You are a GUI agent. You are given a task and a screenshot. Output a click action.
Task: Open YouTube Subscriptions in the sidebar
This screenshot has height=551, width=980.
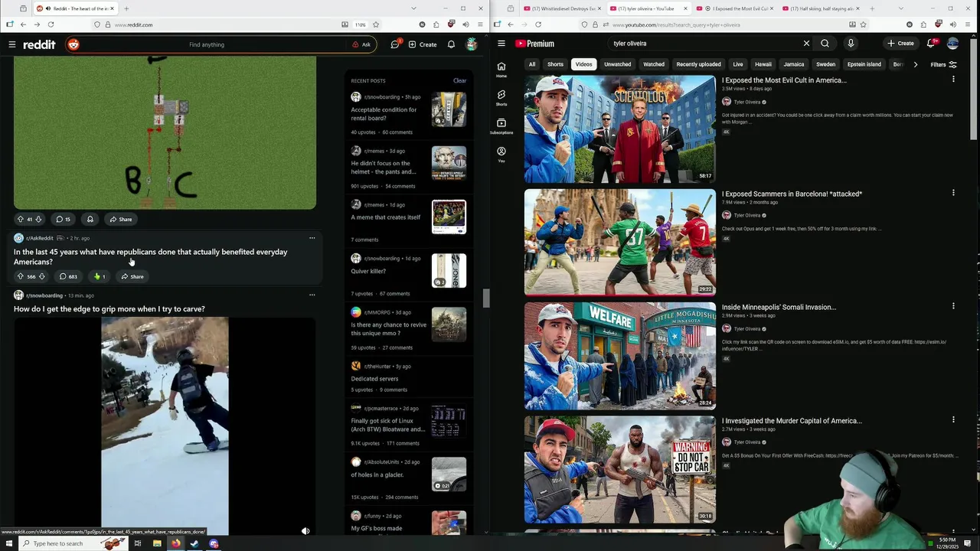pyautogui.click(x=501, y=126)
